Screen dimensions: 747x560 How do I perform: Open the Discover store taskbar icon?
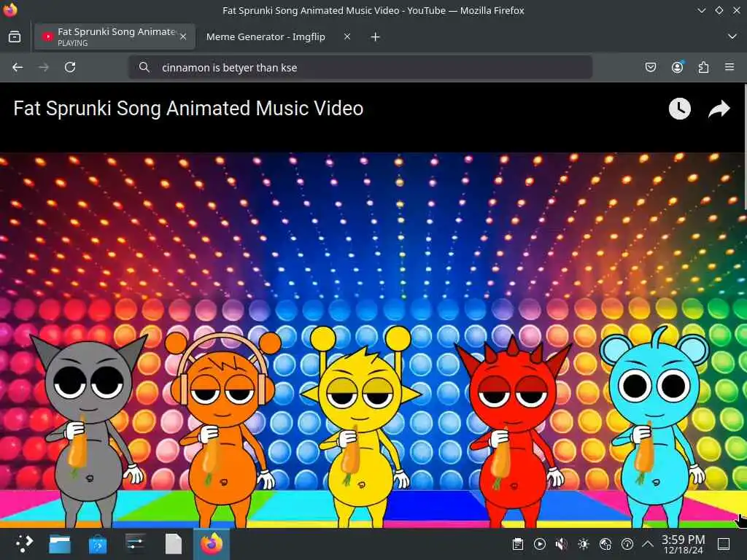tap(98, 544)
